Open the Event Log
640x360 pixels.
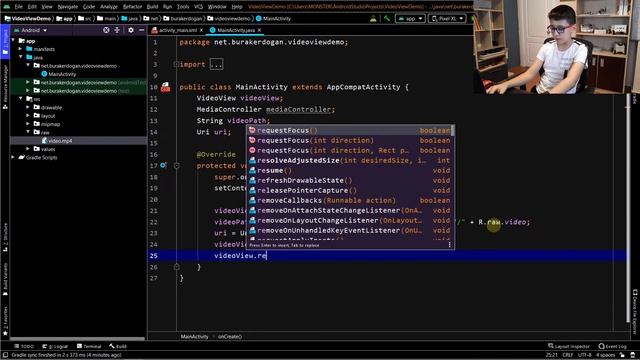pyautogui.click(x=612, y=346)
